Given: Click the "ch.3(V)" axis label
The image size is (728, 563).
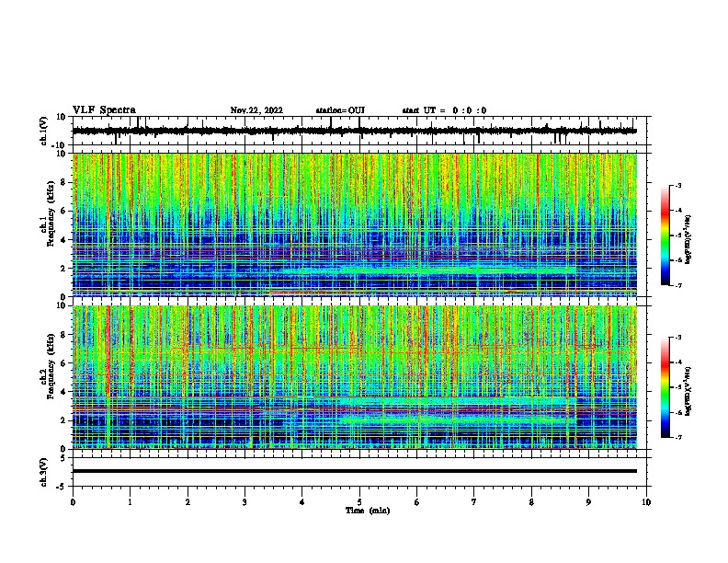Looking at the screenshot, I should pos(44,472).
